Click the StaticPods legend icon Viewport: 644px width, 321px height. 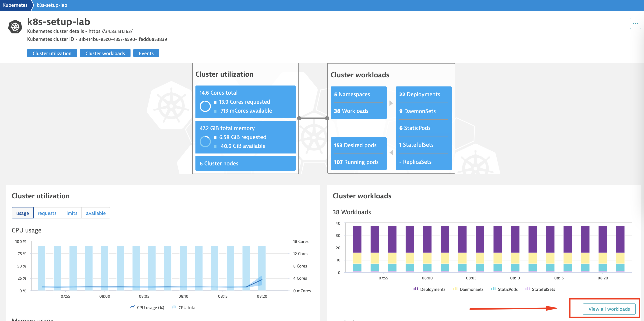click(x=493, y=289)
